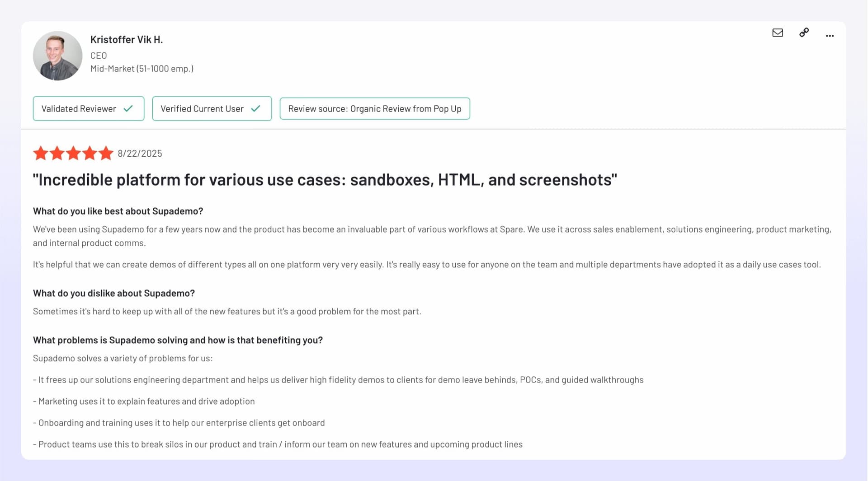868x481 pixels.
Task: Open the review title 'Incredible platform' heading
Action: point(325,180)
